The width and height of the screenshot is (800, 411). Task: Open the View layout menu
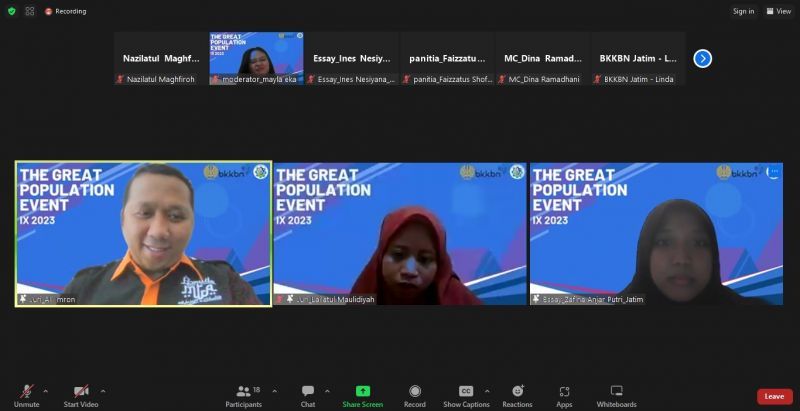pos(778,11)
